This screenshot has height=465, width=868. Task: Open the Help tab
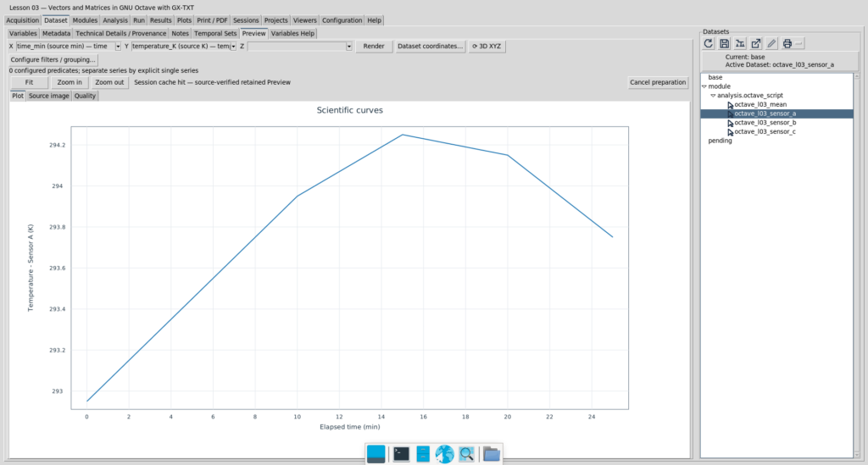point(374,20)
